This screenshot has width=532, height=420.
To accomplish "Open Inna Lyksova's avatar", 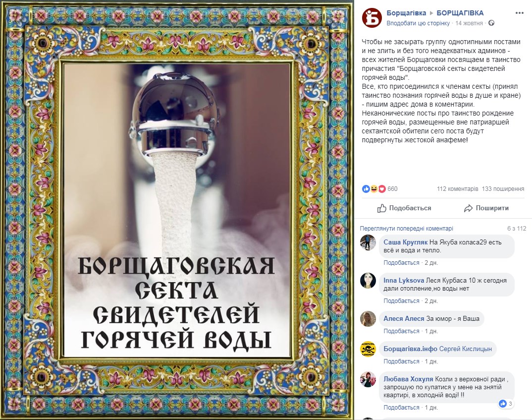I will (x=368, y=281).
